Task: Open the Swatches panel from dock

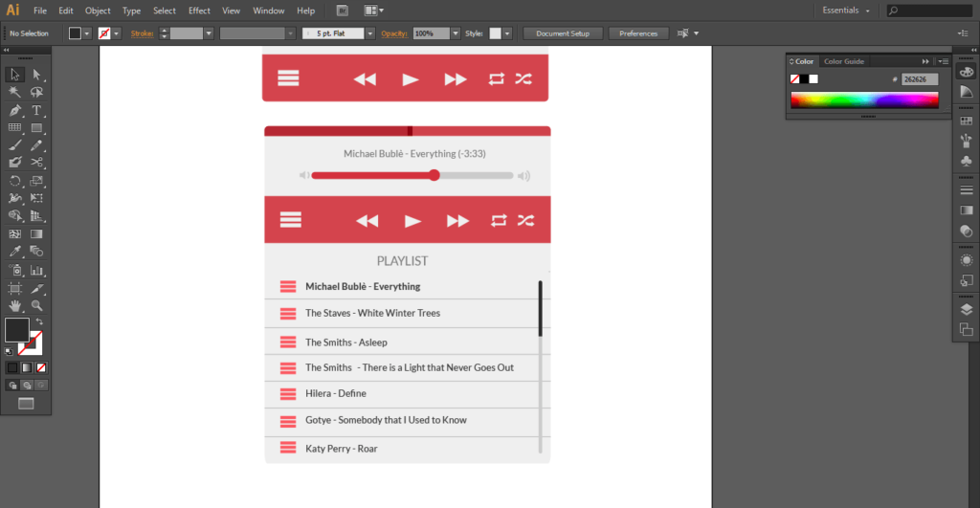Action: (x=967, y=121)
